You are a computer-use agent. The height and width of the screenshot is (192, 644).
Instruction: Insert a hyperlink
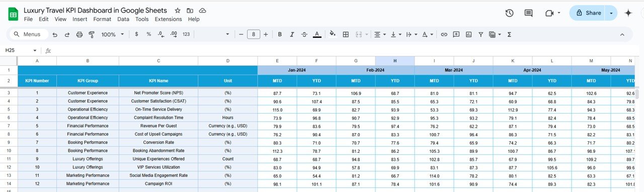tap(444, 34)
